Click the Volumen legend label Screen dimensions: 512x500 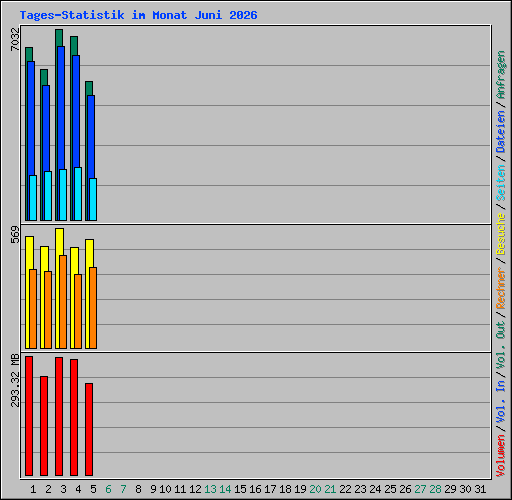click(x=501, y=456)
